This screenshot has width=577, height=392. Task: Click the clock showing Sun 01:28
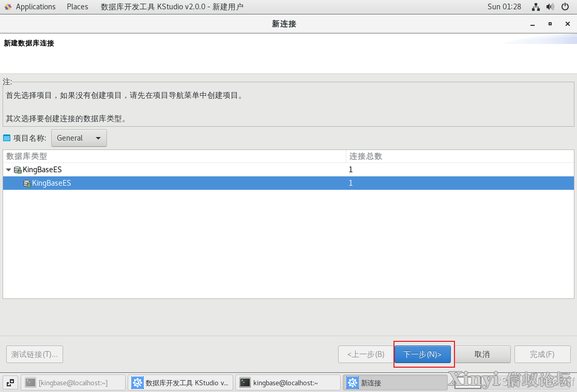tap(504, 7)
